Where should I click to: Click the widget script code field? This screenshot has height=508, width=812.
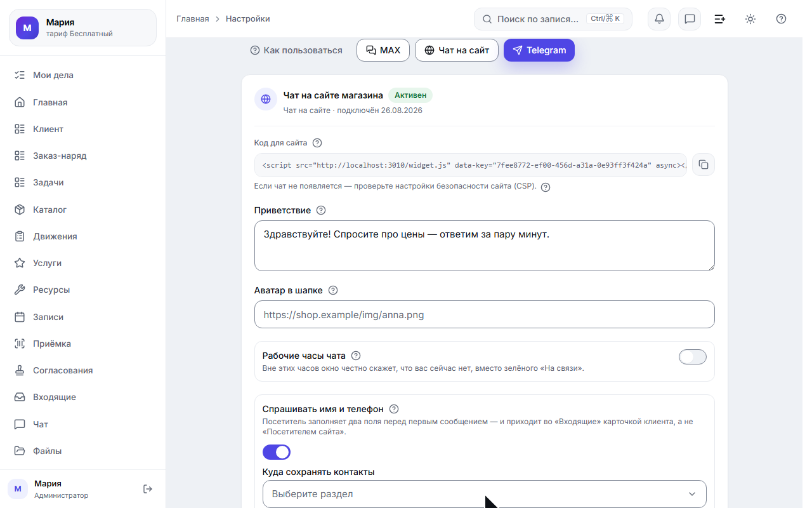(471, 165)
